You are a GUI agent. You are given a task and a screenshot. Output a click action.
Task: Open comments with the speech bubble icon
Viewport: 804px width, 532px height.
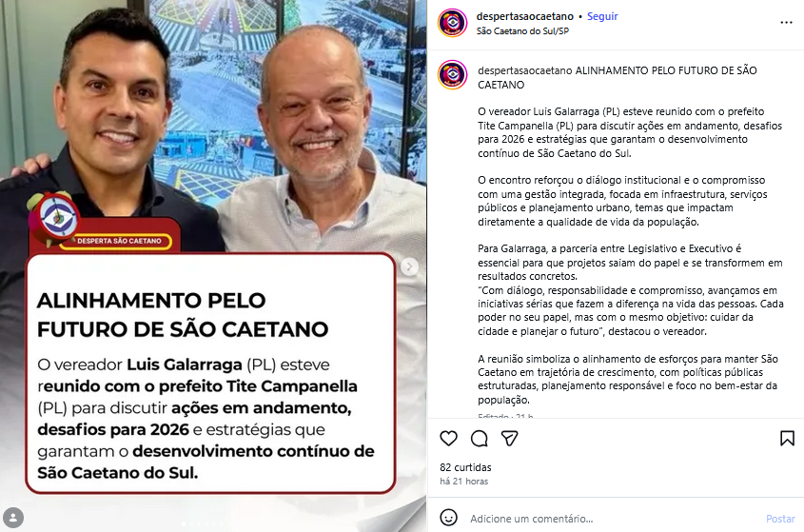click(480, 438)
